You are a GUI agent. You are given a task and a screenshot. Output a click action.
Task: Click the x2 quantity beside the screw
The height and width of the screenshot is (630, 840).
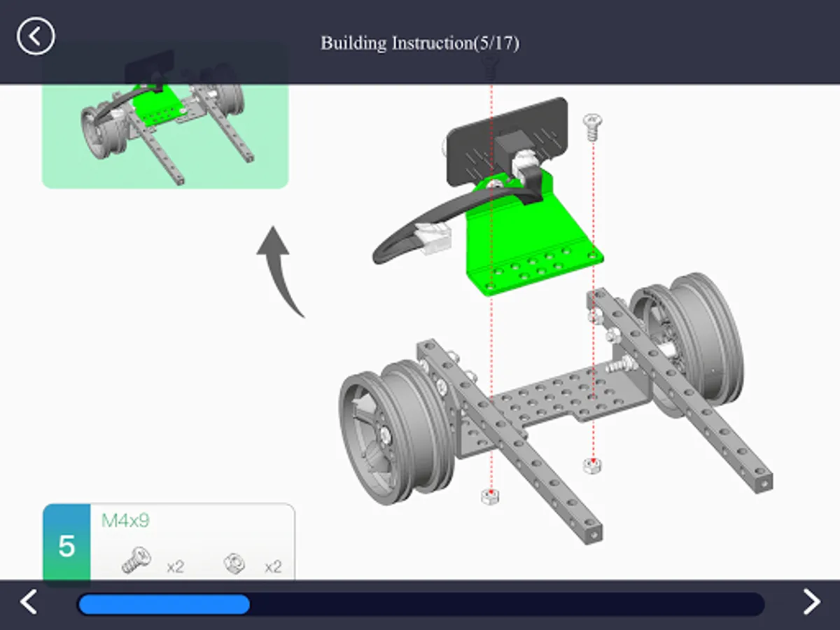[x=175, y=567]
